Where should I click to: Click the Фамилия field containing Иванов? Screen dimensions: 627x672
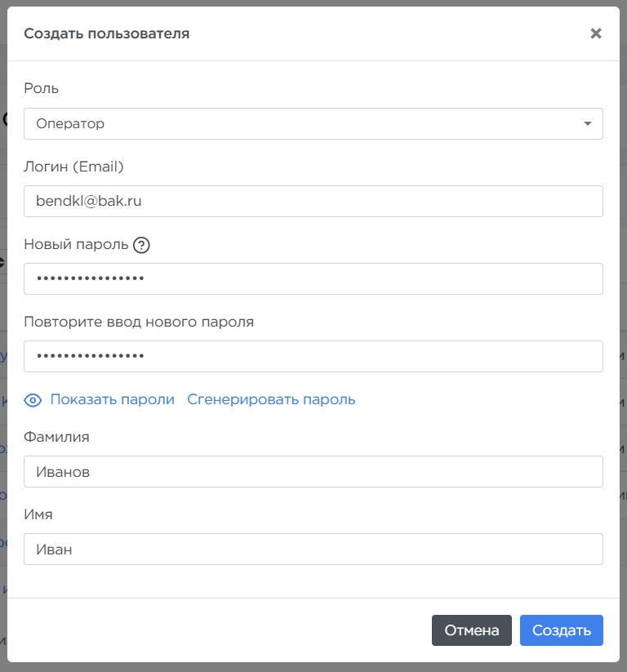click(x=313, y=472)
